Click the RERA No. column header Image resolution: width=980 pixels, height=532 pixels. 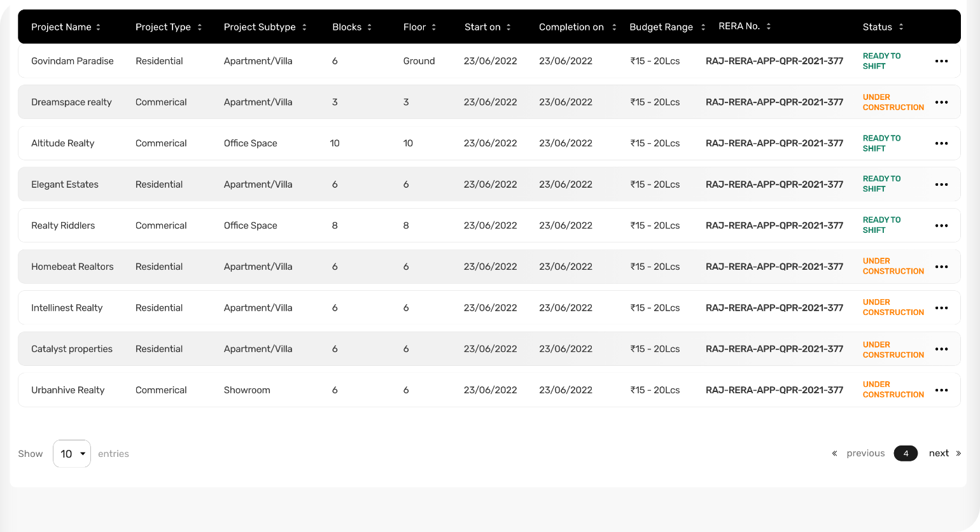point(739,27)
